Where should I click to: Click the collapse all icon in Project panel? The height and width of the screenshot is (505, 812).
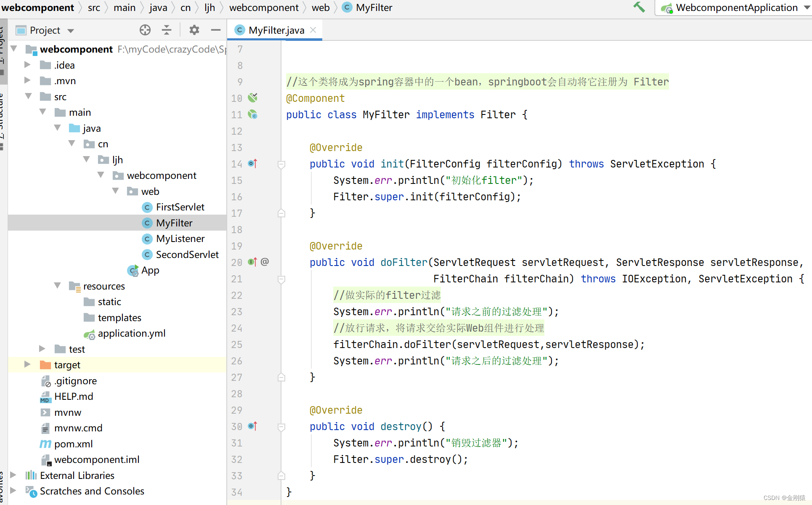167,30
